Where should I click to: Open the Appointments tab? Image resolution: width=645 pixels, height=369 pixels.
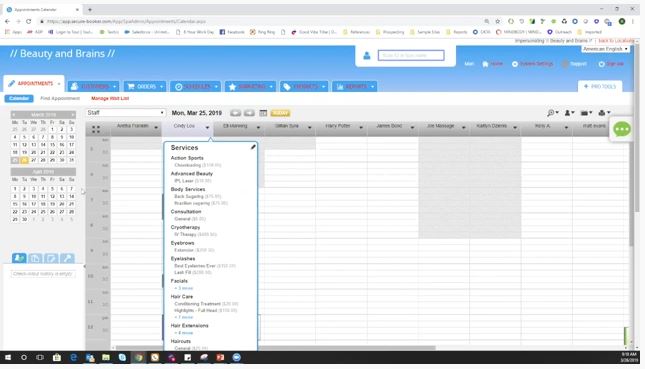pos(34,84)
